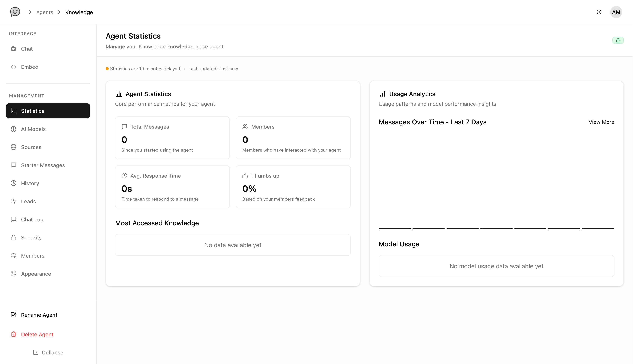The width and height of the screenshot is (633, 364).
Task: Navigate to Agents in the breadcrumb
Action: [x=44, y=12]
